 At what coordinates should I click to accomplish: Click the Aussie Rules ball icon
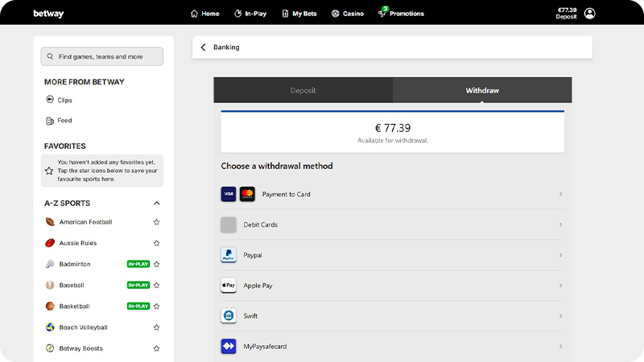50,243
